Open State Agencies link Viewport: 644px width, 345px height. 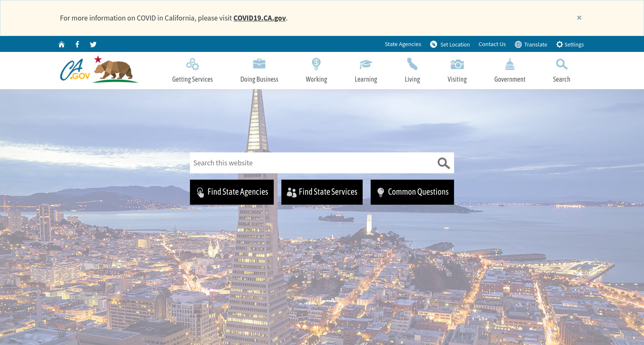[x=403, y=44]
